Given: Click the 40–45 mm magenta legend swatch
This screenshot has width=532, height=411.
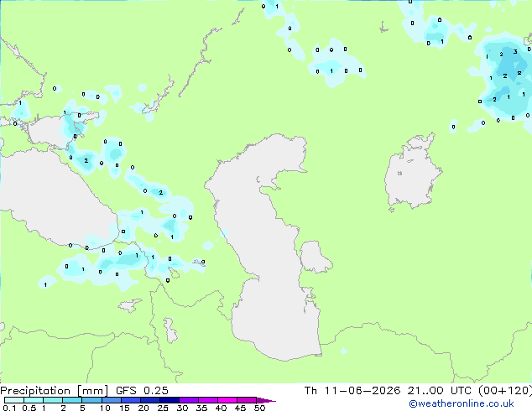Looking at the screenshot, I should (x=227, y=400).
